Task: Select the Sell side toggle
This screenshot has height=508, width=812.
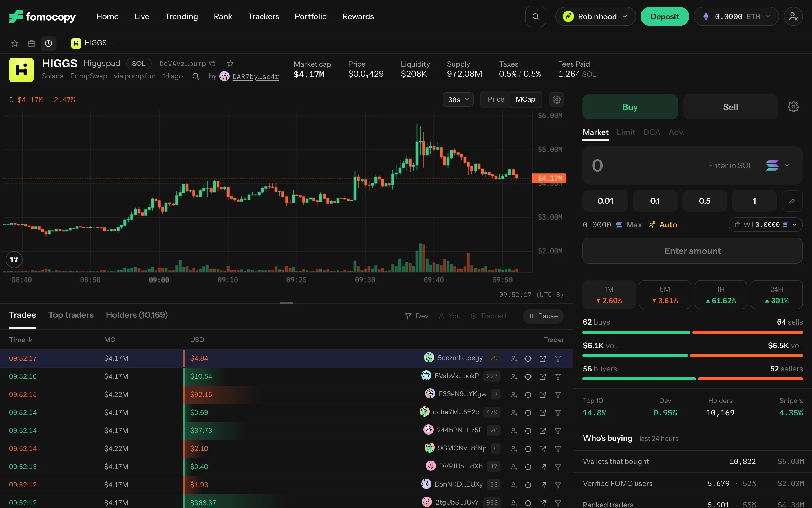Action: point(730,107)
